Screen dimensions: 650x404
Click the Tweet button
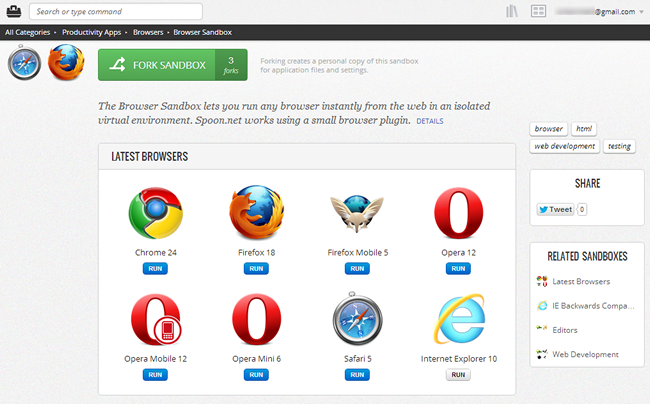[x=555, y=209]
